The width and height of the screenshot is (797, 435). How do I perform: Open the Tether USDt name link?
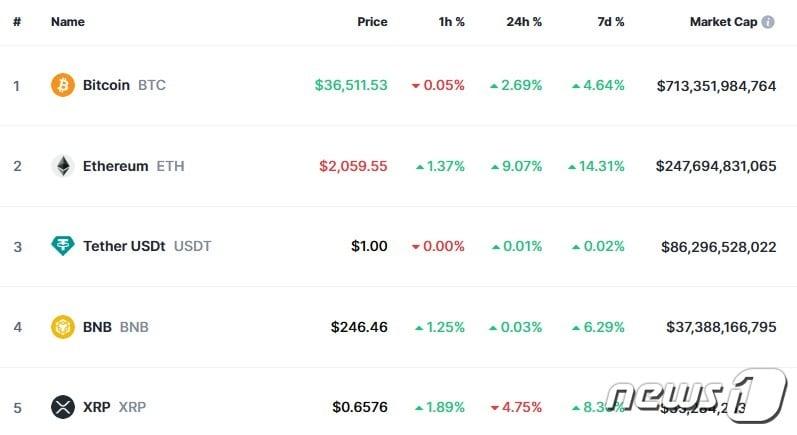click(x=124, y=246)
